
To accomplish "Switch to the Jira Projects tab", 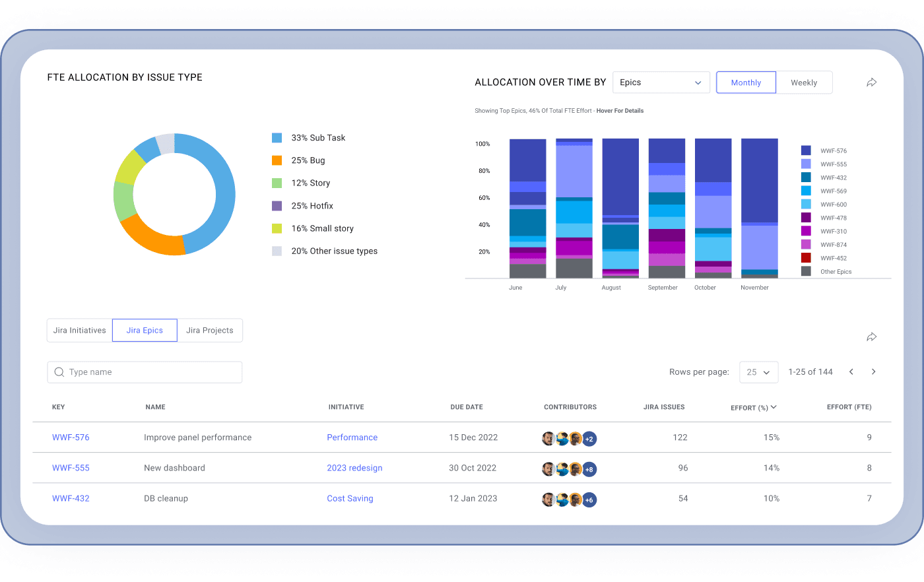I will pyautogui.click(x=210, y=331).
